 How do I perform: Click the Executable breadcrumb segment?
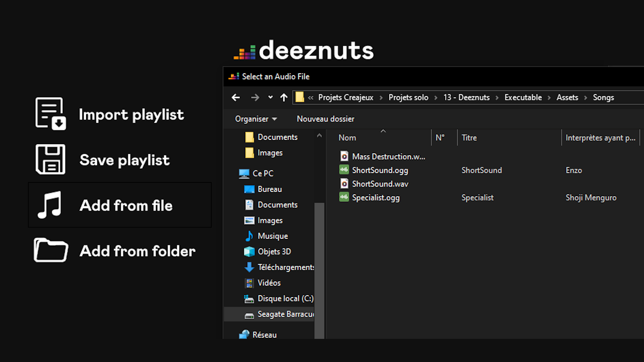[523, 98]
